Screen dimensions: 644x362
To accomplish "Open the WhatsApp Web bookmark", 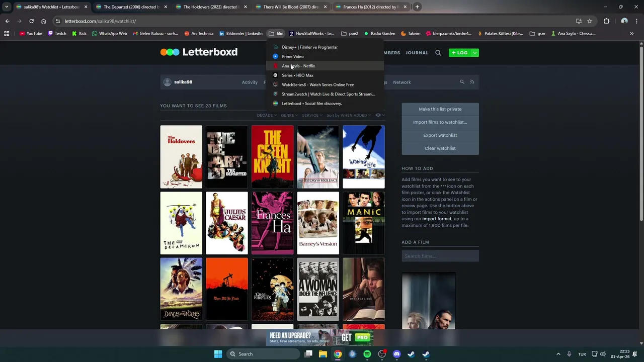I will pyautogui.click(x=109, y=34).
